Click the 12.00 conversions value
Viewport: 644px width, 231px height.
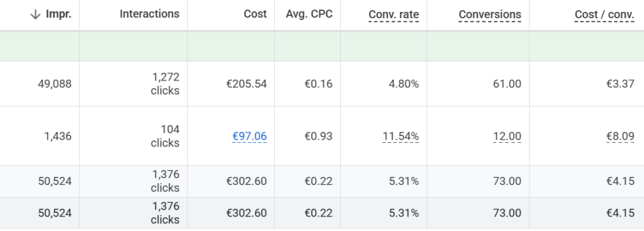[x=508, y=136]
